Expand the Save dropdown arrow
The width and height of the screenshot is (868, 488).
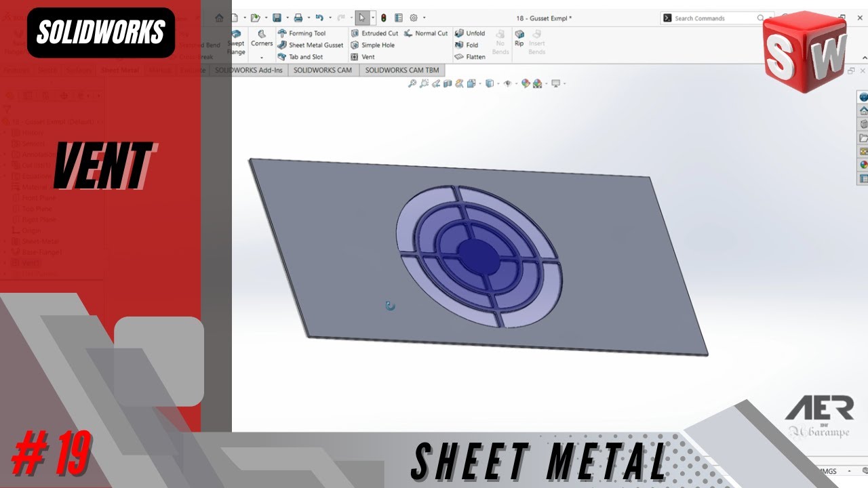pyautogui.click(x=288, y=18)
